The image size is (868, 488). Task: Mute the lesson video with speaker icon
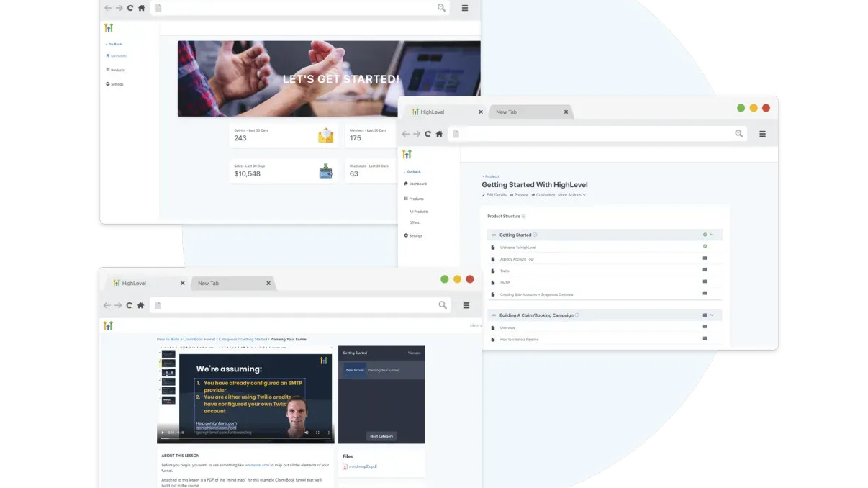306,433
